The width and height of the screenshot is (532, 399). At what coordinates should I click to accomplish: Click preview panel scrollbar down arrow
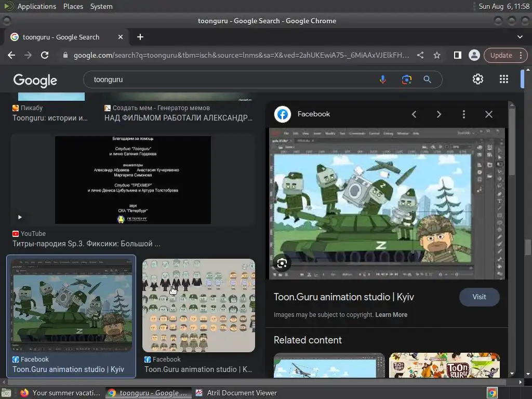click(x=512, y=374)
